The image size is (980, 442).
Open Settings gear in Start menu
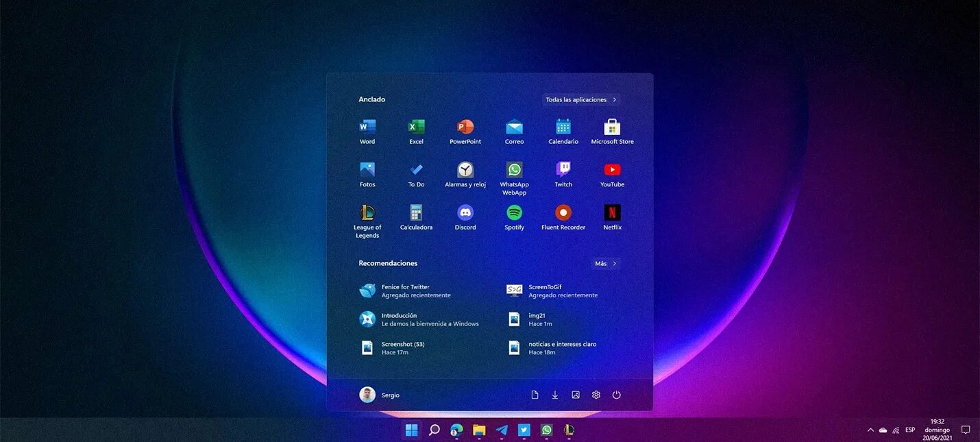(596, 395)
